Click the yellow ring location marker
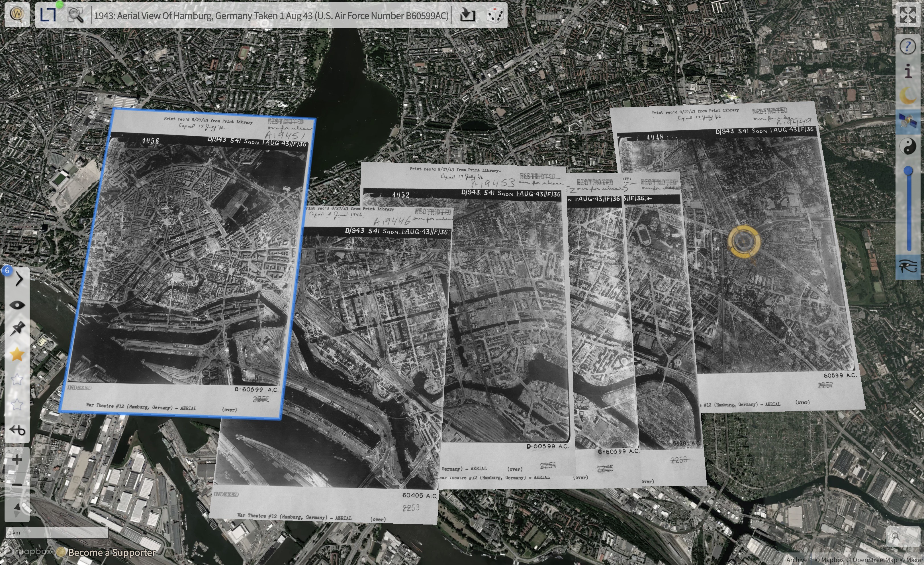 [x=744, y=241]
